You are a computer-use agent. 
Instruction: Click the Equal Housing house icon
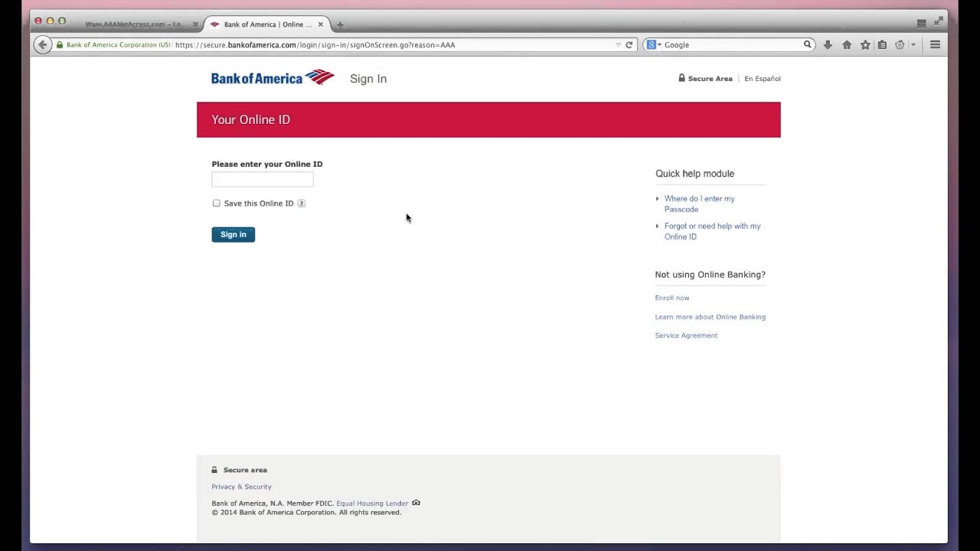click(x=416, y=503)
